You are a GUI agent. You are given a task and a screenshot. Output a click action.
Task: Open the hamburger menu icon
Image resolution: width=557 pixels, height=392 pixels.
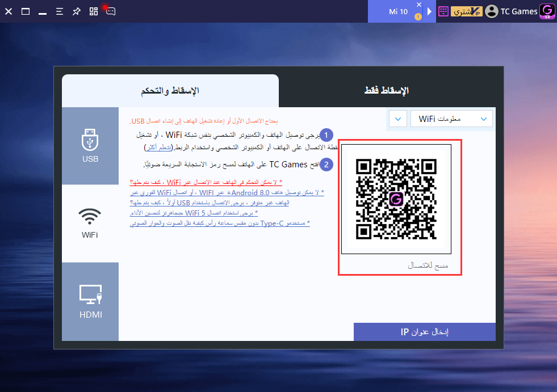[x=59, y=11]
